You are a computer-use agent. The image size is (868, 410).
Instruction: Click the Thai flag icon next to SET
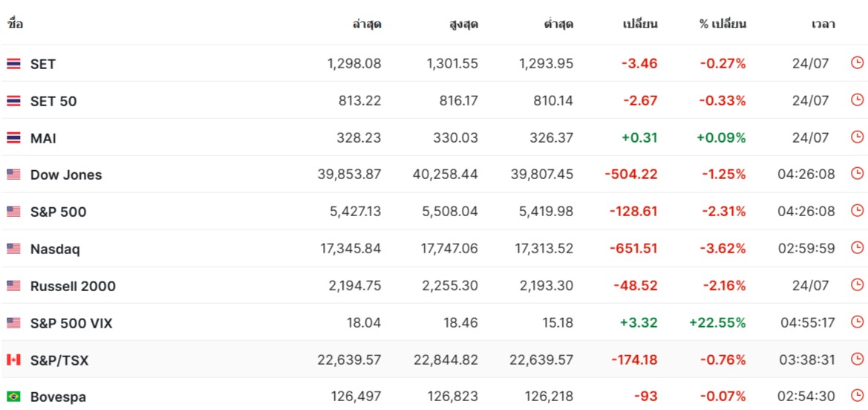pyautogui.click(x=13, y=65)
